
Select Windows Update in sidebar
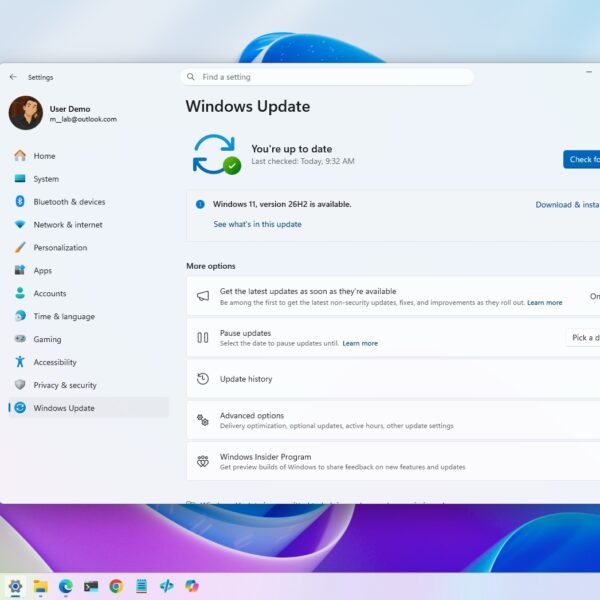89,408
